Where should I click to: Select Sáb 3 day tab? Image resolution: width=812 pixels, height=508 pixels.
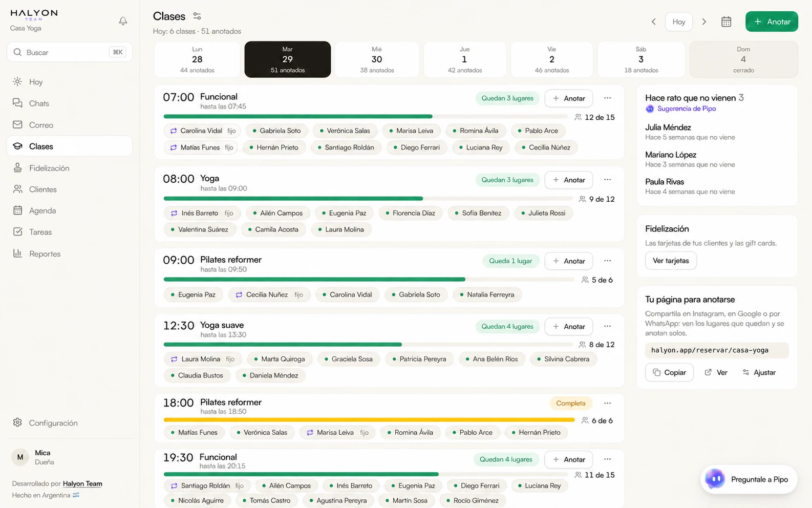(641, 59)
